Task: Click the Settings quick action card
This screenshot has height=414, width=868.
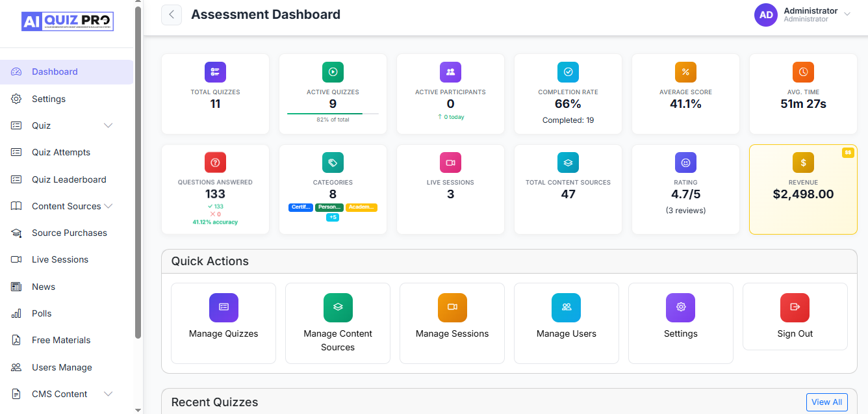Action: click(x=681, y=323)
